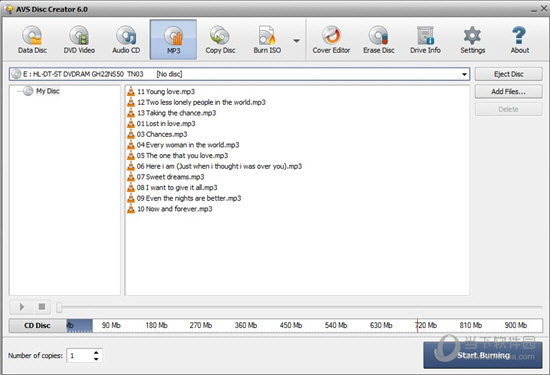Screen dimensions: 550x375
Task: Click Add Files... button
Action: pyautogui.click(x=509, y=92)
